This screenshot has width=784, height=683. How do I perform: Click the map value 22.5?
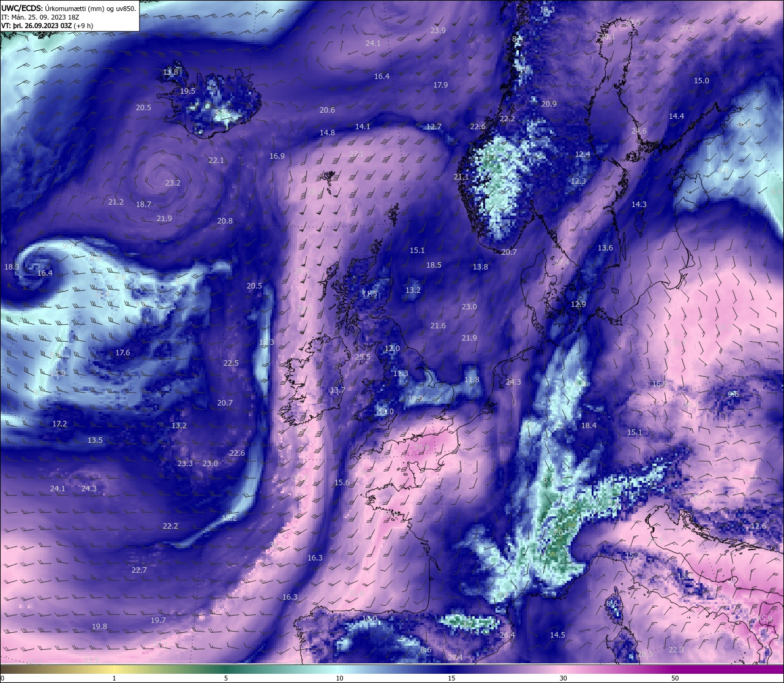[x=231, y=363]
